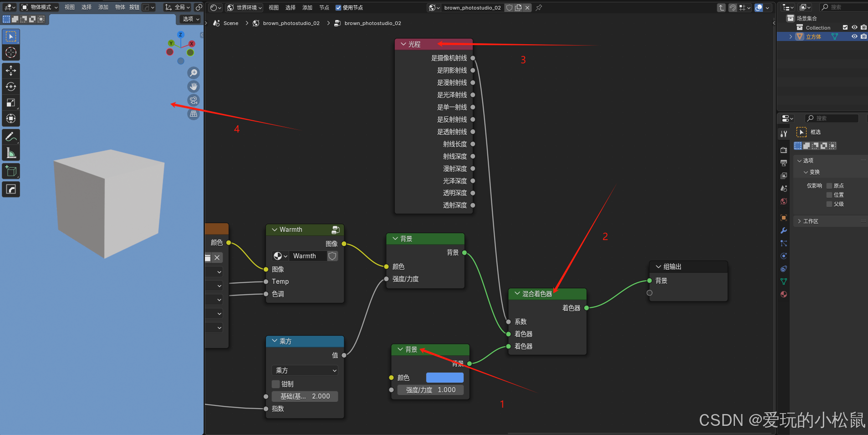Image resolution: width=868 pixels, height=435 pixels.
Task: Toggle camera view gizmo in viewport
Action: [x=194, y=100]
